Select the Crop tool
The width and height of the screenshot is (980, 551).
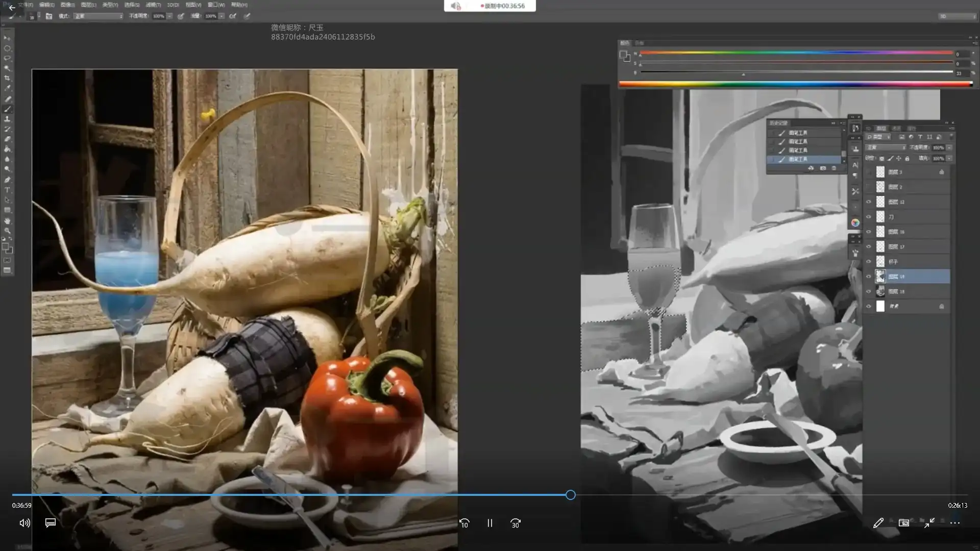click(x=7, y=78)
